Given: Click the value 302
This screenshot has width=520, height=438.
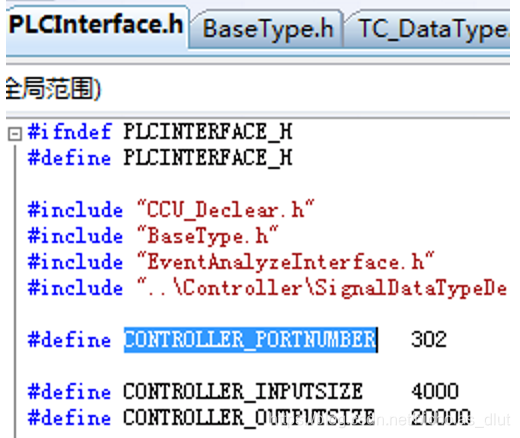Looking at the screenshot, I should (429, 340).
